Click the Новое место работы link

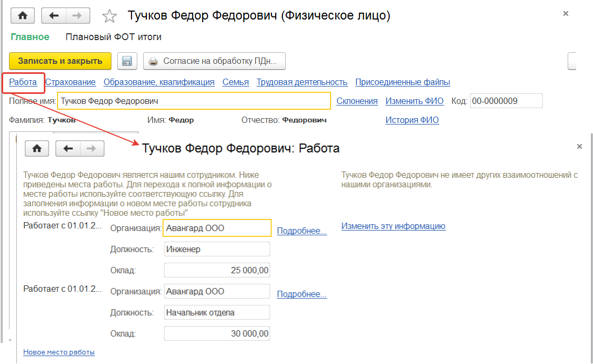pyautogui.click(x=59, y=352)
